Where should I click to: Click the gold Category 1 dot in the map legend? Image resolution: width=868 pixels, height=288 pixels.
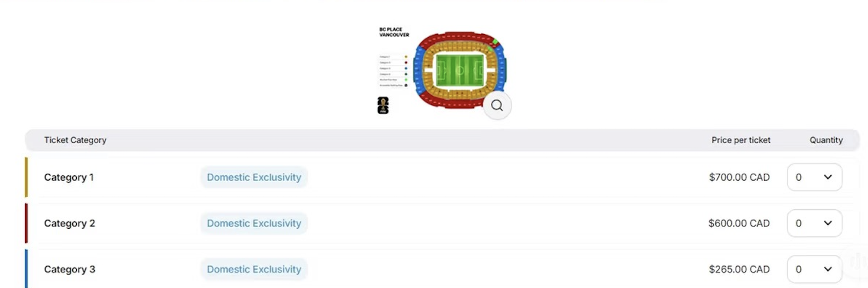click(x=406, y=57)
